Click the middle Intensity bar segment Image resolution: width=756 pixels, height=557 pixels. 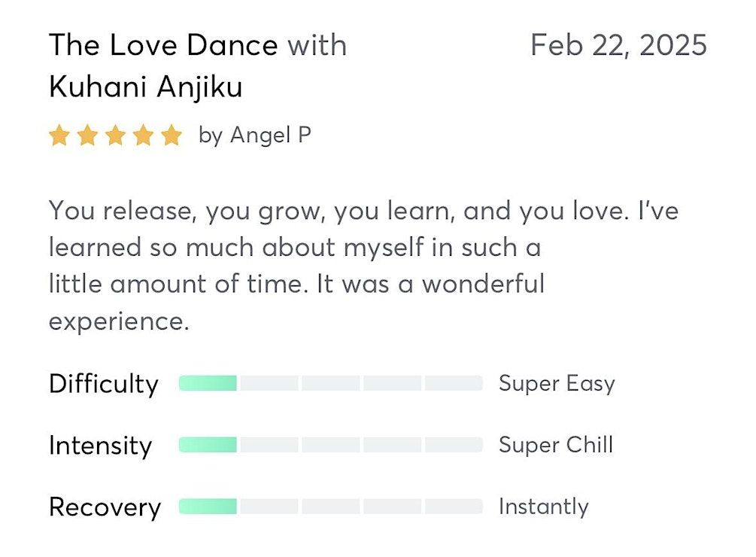point(330,446)
